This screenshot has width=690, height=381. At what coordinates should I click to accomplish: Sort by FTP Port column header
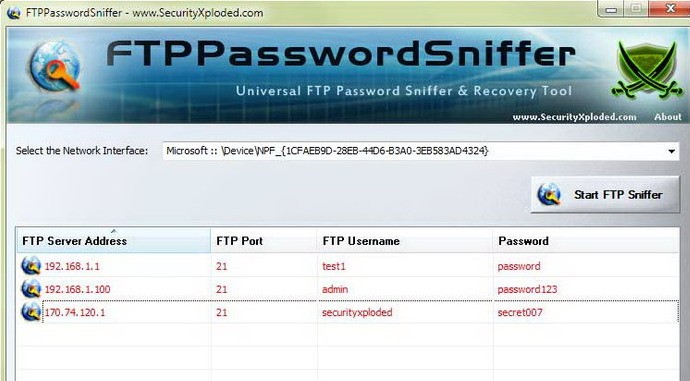pyautogui.click(x=264, y=241)
